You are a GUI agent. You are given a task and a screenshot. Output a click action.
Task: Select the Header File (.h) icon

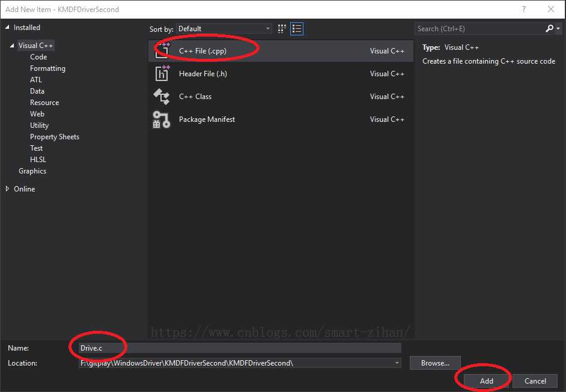pyautogui.click(x=162, y=74)
